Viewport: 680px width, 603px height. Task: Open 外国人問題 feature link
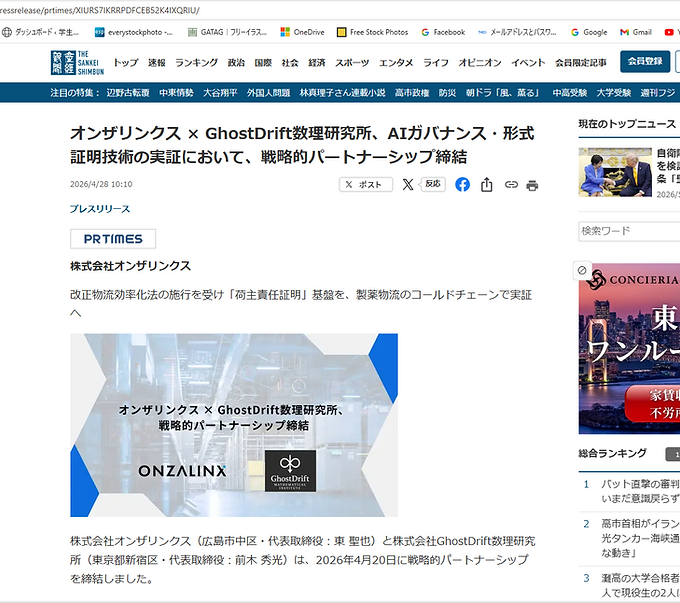[x=268, y=93]
